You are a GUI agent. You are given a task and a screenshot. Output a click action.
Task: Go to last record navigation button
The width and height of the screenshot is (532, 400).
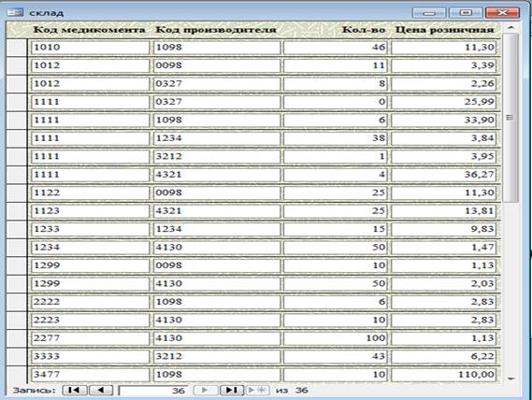[232, 390]
